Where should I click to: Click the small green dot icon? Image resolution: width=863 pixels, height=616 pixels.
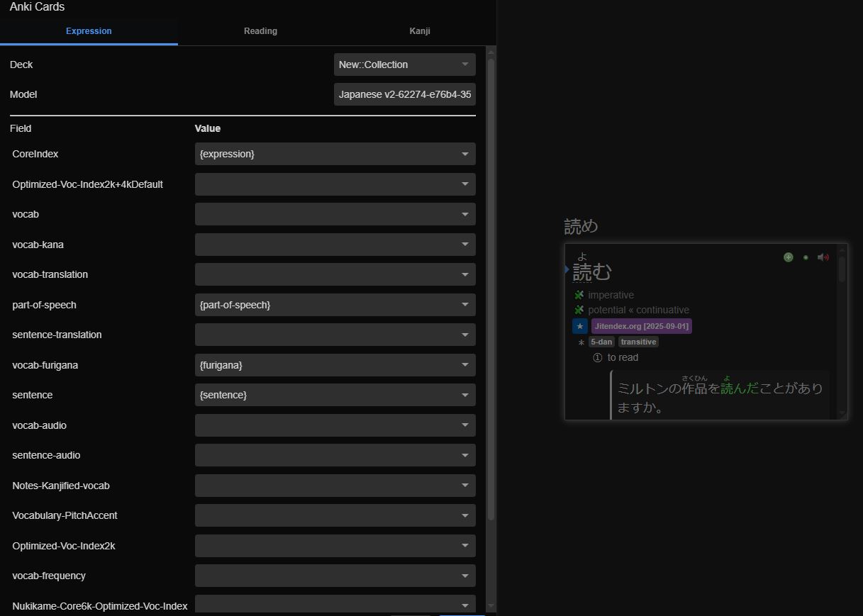coord(806,257)
